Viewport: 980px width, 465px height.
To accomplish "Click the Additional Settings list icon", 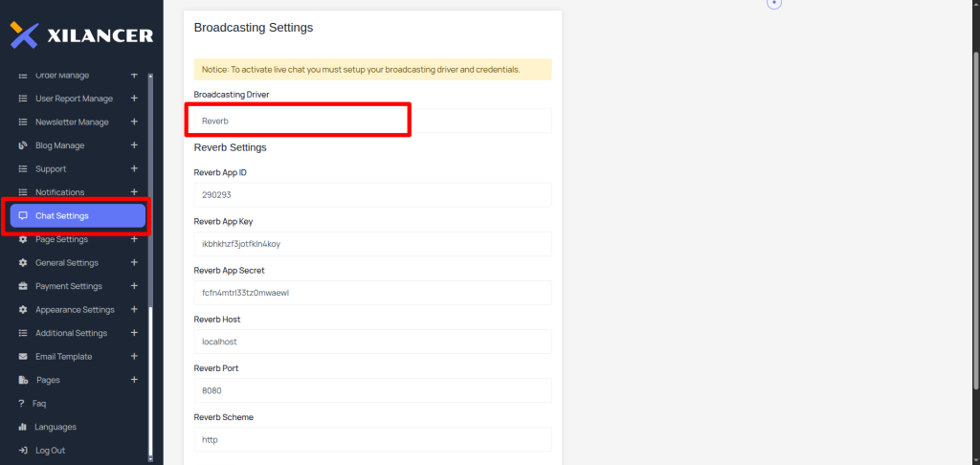I will (x=23, y=333).
